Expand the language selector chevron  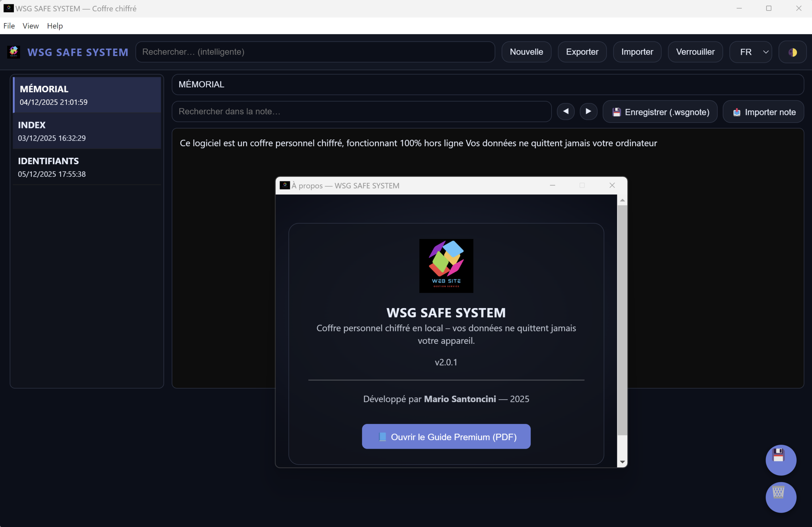pos(766,52)
